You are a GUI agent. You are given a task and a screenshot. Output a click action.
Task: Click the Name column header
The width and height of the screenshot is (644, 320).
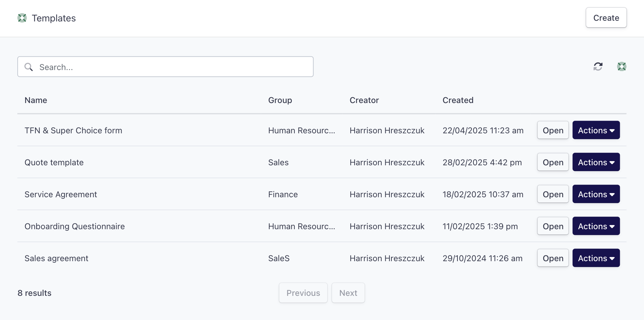36,100
